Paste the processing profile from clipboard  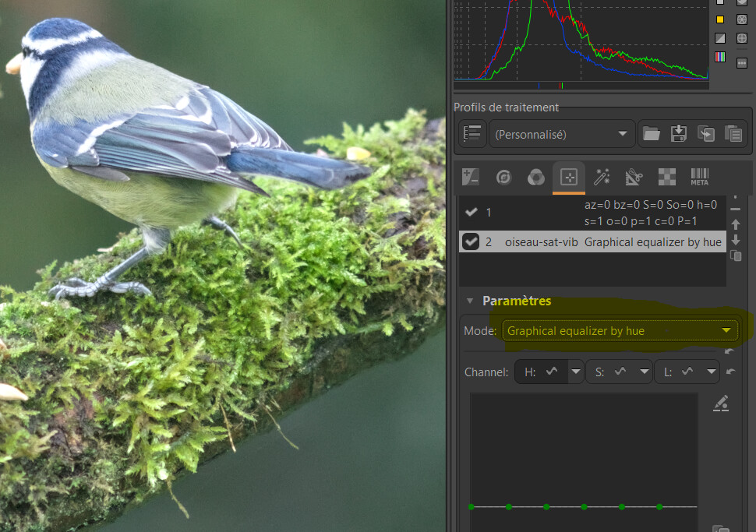tap(733, 134)
